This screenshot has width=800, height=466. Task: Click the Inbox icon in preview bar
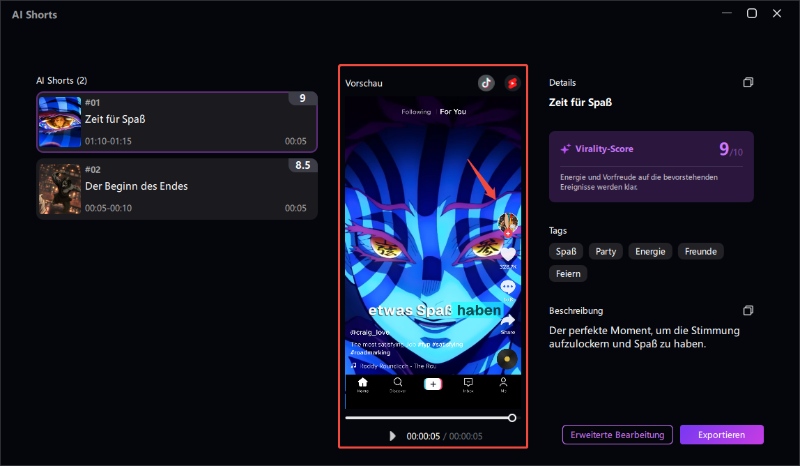(x=468, y=384)
